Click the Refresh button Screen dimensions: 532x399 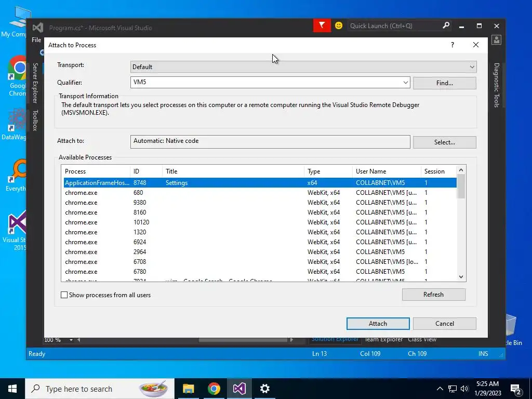pos(433,295)
